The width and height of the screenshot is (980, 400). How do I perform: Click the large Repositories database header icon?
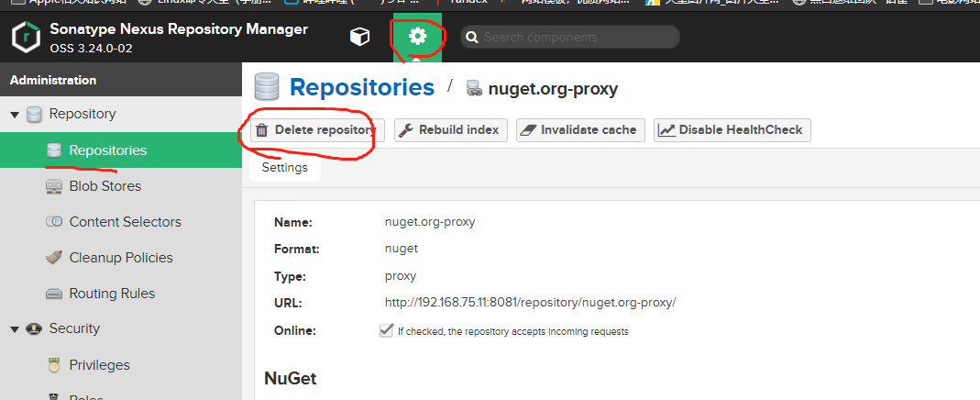coord(266,87)
